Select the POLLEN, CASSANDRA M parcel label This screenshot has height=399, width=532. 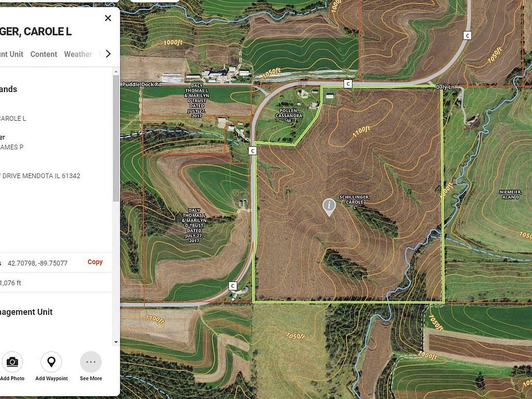[289, 116]
